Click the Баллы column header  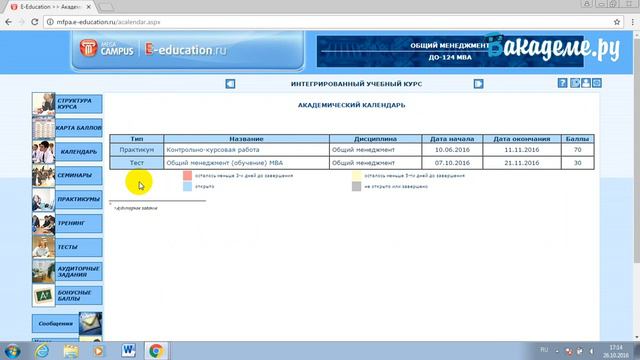(578, 139)
